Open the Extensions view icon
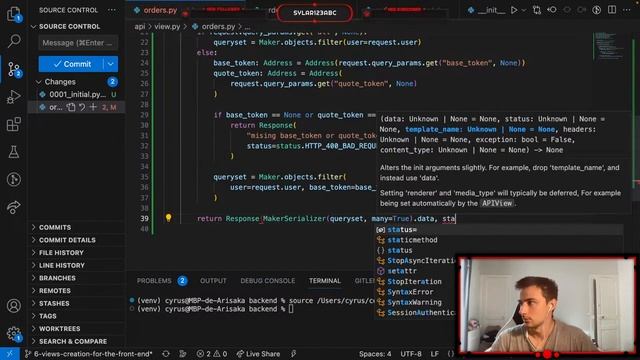 coord(13,124)
